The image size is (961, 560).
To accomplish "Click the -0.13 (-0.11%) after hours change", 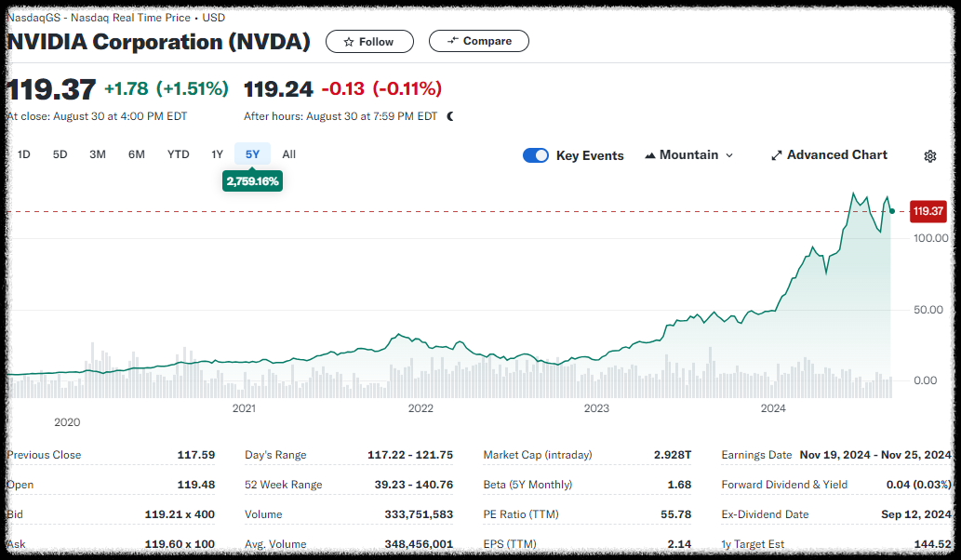I will 381,89.
